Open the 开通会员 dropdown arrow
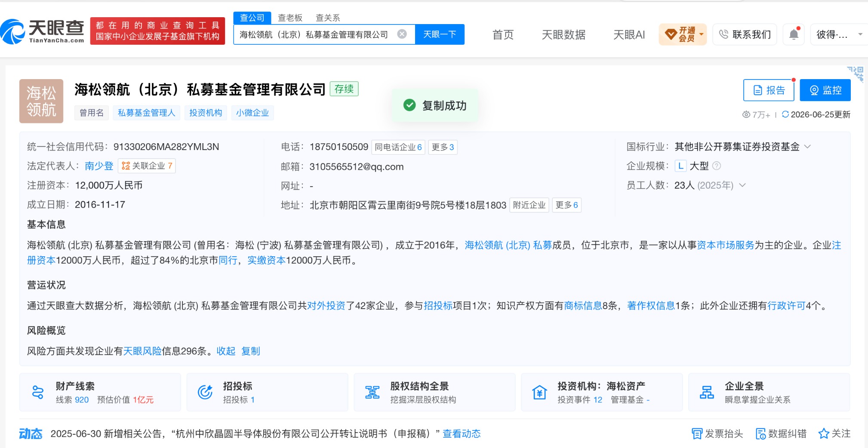The height and width of the screenshot is (448, 868). [x=702, y=34]
